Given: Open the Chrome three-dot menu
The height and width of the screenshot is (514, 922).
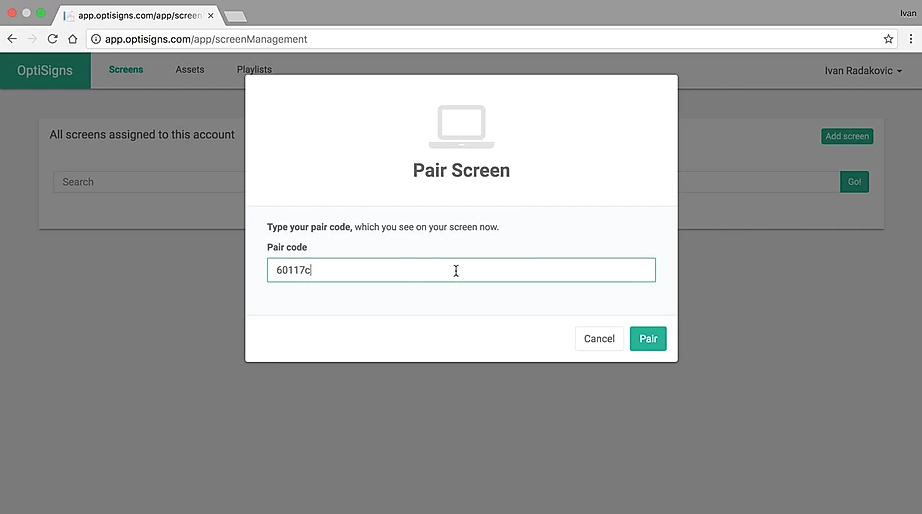Looking at the screenshot, I should [909, 39].
